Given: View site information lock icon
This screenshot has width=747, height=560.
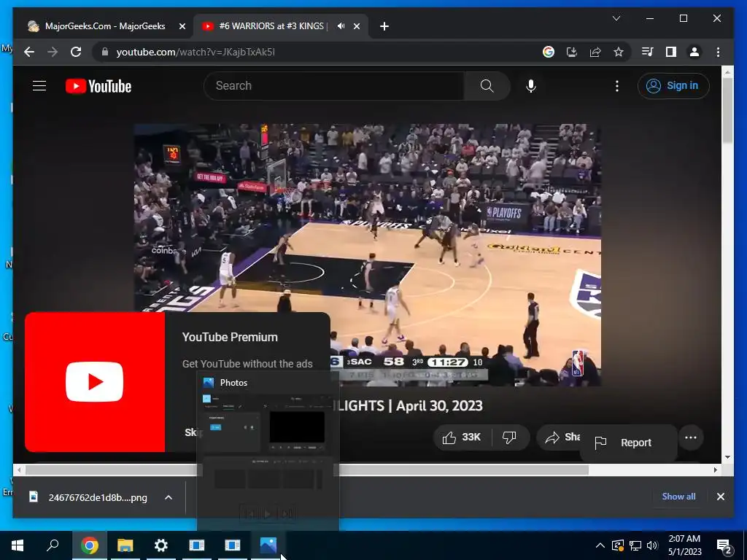Looking at the screenshot, I should pyautogui.click(x=105, y=52).
